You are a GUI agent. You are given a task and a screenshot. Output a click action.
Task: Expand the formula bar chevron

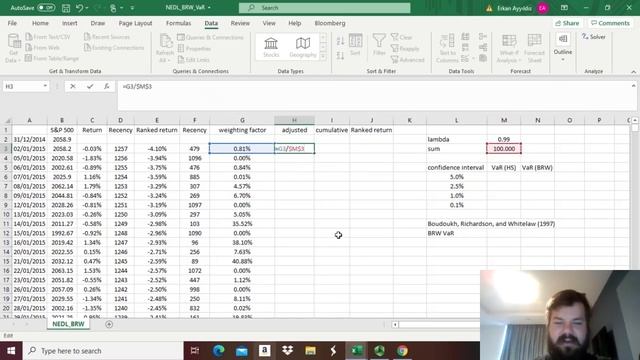(x=633, y=86)
